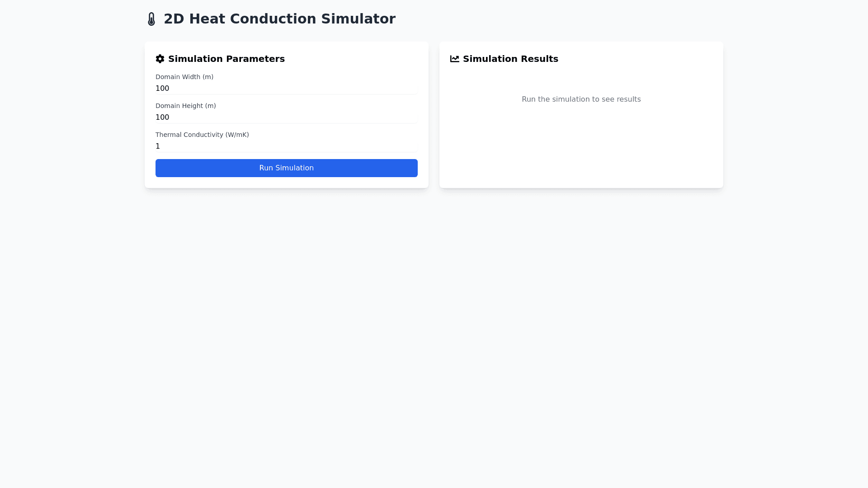
Task: Click the Thermal Conductivity (W/mK) label
Action: coord(202,135)
